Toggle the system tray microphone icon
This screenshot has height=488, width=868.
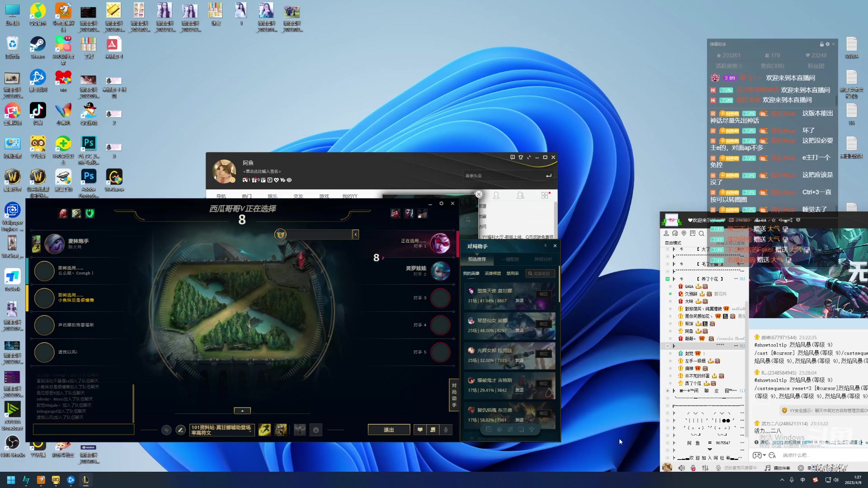point(792,480)
